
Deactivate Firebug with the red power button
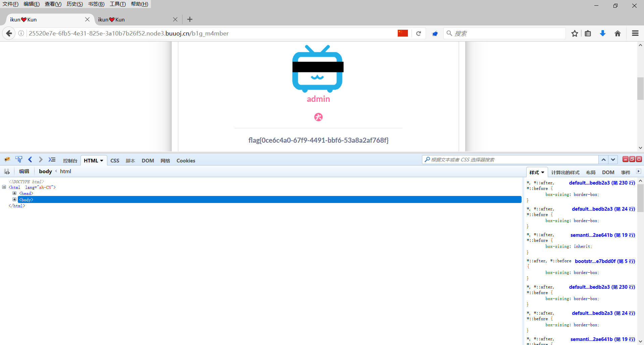pyautogui.click(x=639, y=159)
